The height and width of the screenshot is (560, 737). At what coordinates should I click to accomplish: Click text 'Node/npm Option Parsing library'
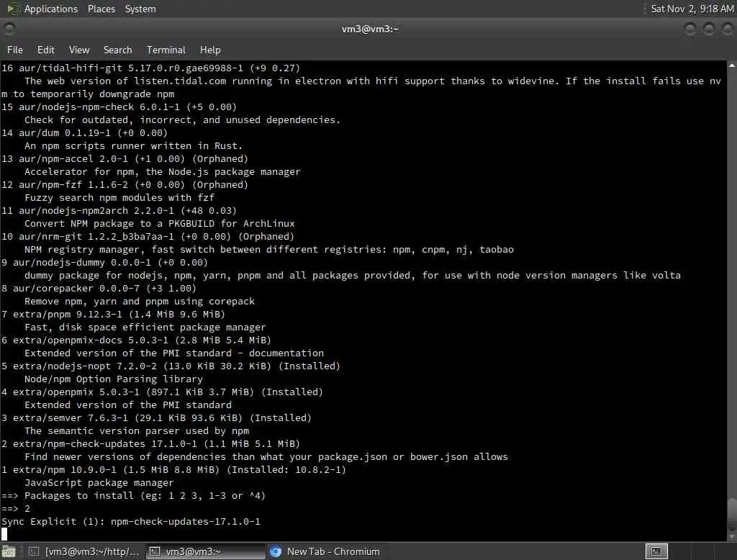[x=113, y=379]
